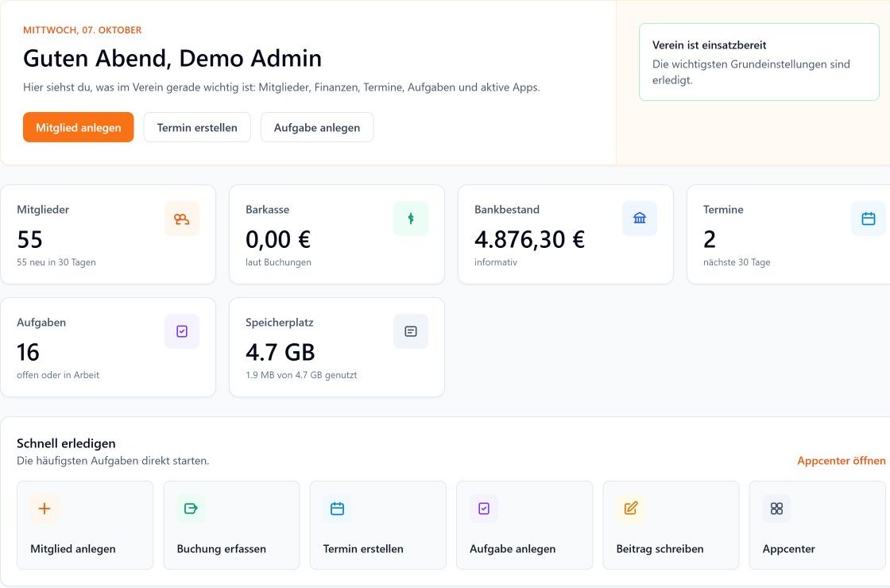
Task: Select the Buchung erfassen quick action label
Action: click(x=222, y=549)
